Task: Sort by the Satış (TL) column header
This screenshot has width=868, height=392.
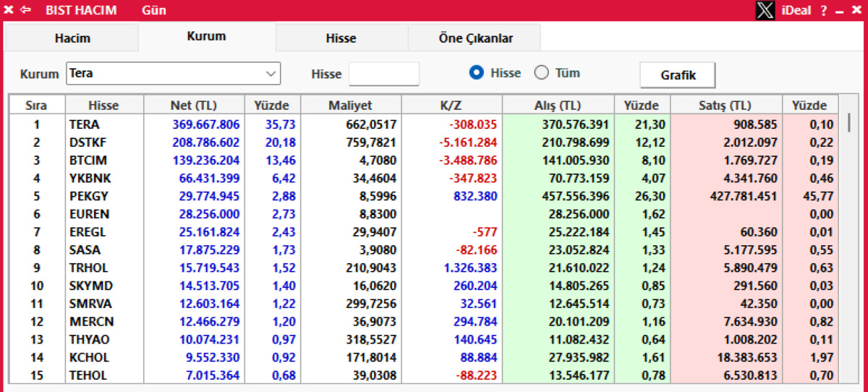Action: 726,106
